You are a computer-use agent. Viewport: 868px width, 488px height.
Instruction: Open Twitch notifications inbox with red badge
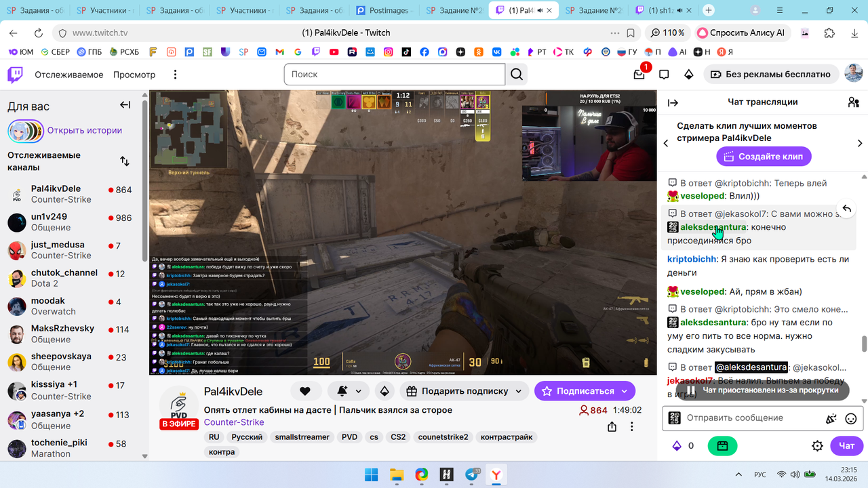tap(639, 74)
